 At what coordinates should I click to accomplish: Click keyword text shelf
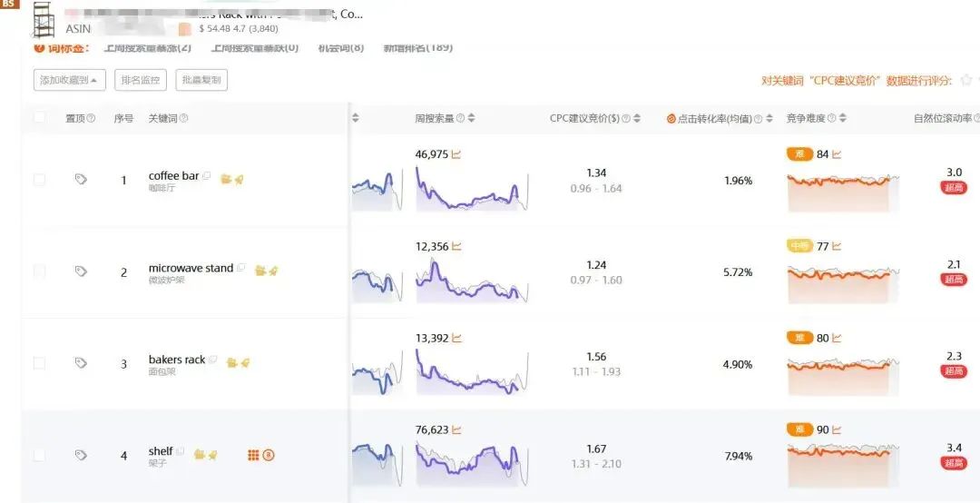(161, 451)
